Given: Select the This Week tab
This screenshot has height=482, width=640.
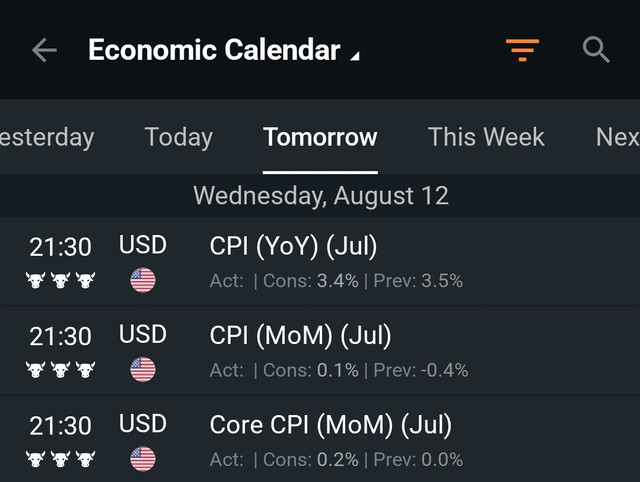Looking at the screenshot, I should point(486,137).
